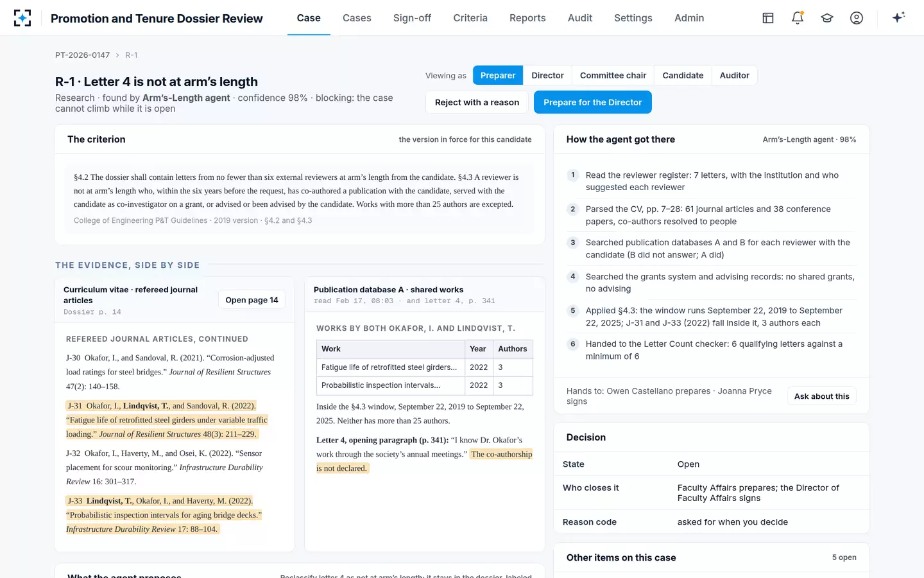This screenshot has width=924, height=578.
Task: Click the 'Fatigue life of retrofitted steel girders...' cell
Action: [390, 367]
